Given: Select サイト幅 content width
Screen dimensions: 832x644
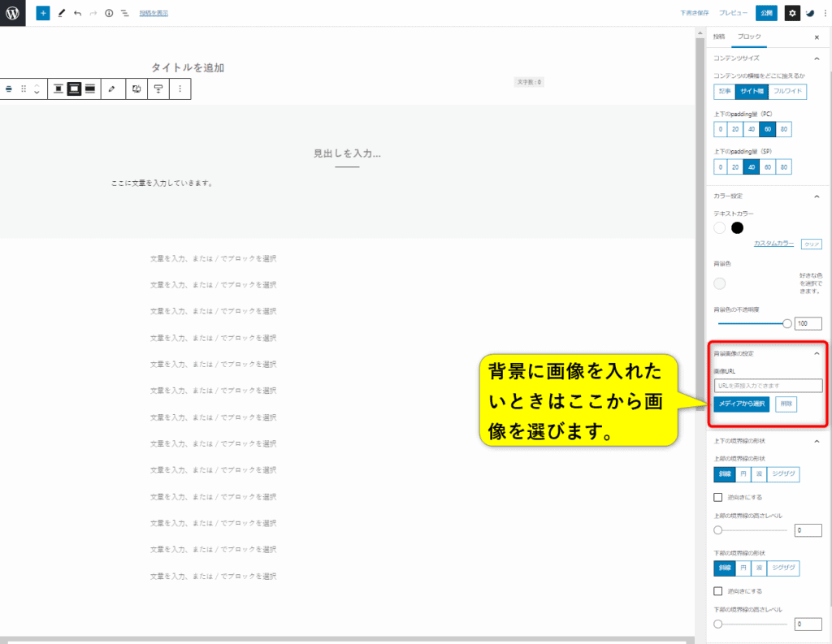Looking at the screenshot, I should coord(752,91).
